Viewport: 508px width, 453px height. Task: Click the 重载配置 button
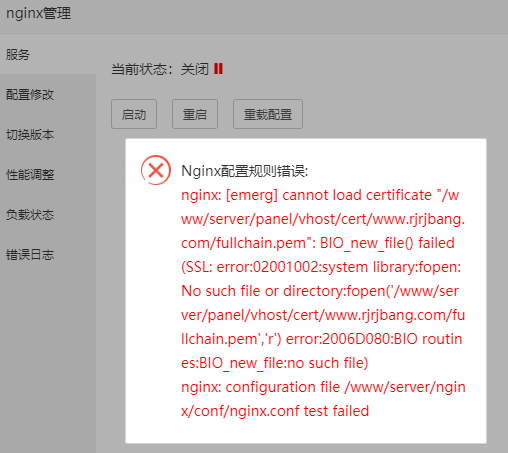tap(268, 114)
